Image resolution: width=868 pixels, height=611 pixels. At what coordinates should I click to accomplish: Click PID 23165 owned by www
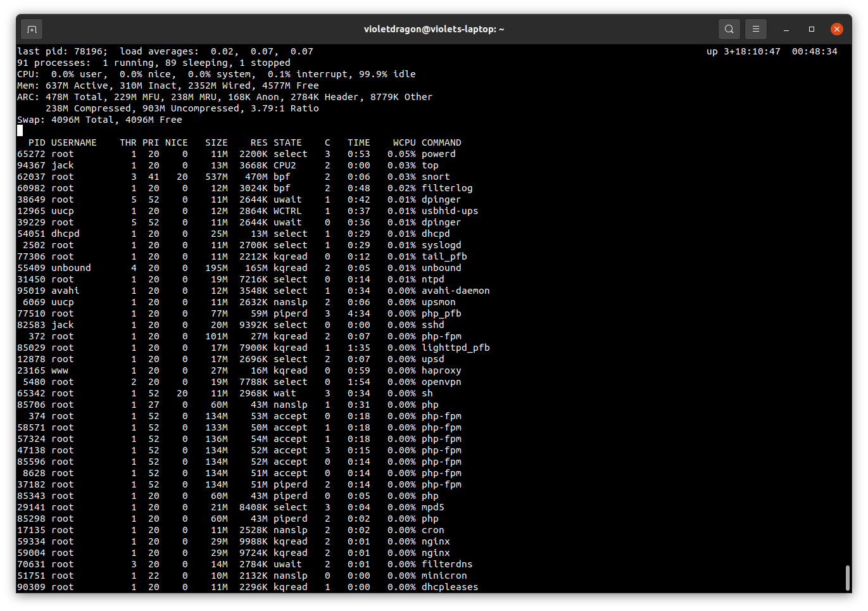click(x=31, y=370)
